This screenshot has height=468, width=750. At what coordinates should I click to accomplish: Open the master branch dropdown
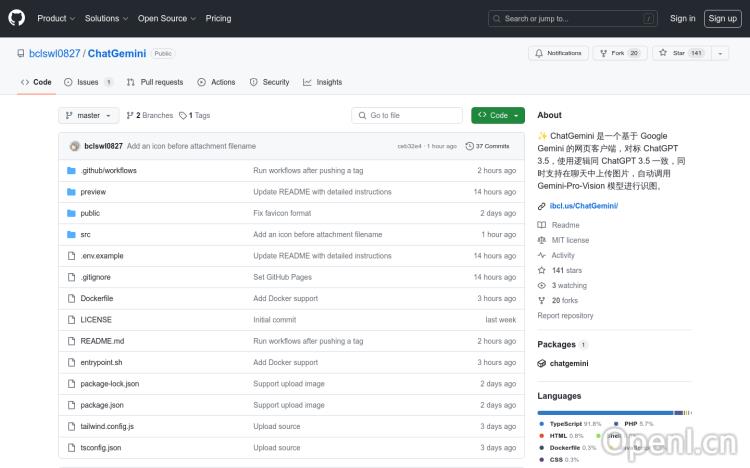tap(89, 116)
